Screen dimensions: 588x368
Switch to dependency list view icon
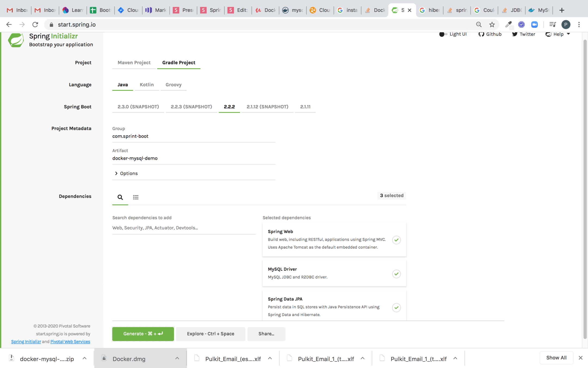(x=136, y=197)
